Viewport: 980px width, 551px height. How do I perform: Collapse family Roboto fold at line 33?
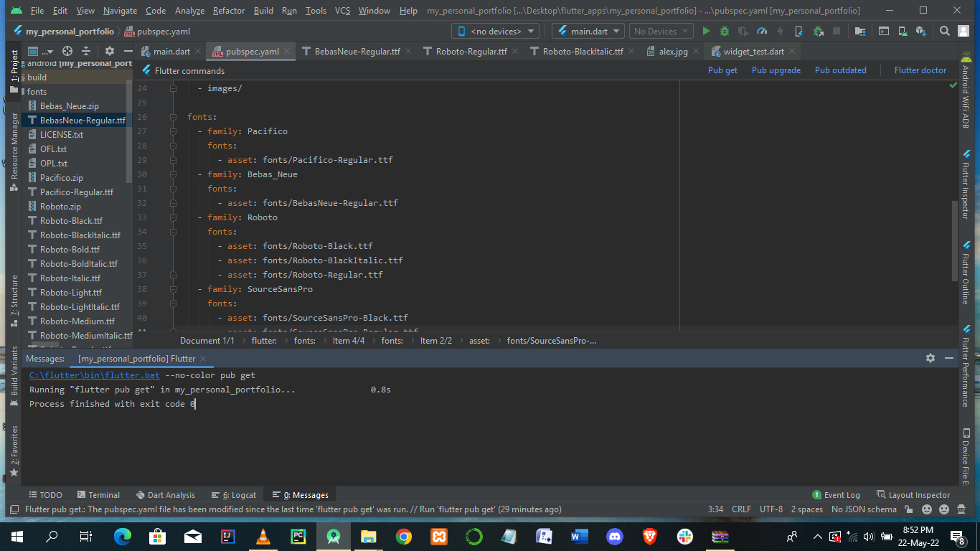point(173,217)
